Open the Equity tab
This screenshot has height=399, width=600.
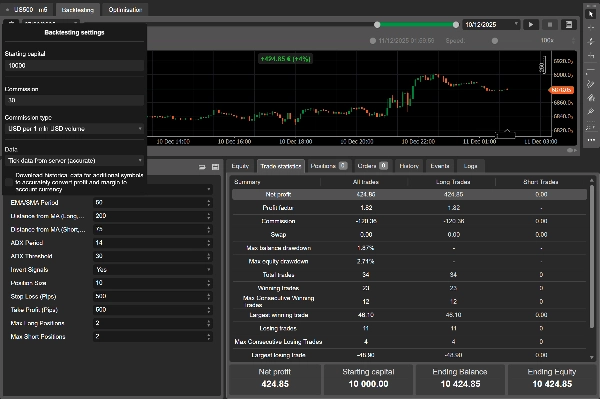pyautogui.click(x=240, y=166)
